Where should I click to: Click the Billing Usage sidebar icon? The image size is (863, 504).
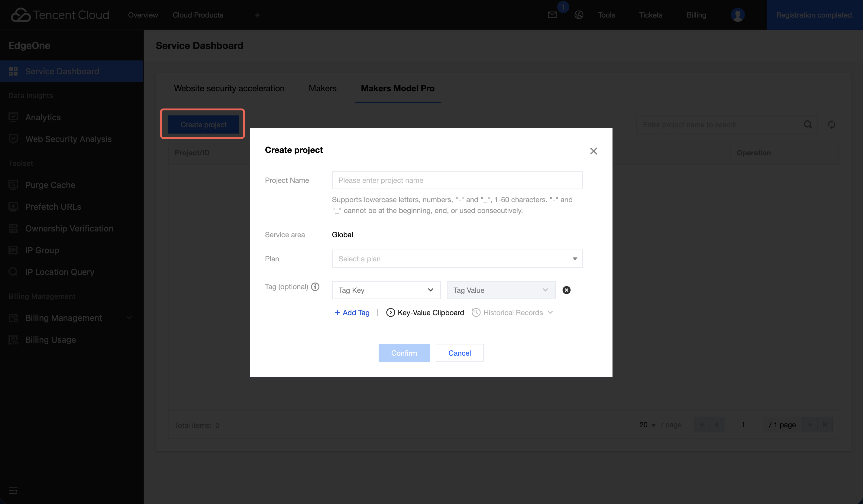(13, 340)
